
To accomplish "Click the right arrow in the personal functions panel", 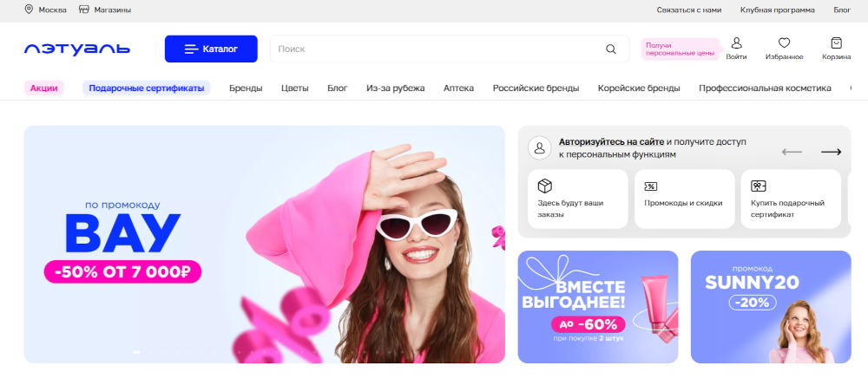I will [x=831, y=152].
